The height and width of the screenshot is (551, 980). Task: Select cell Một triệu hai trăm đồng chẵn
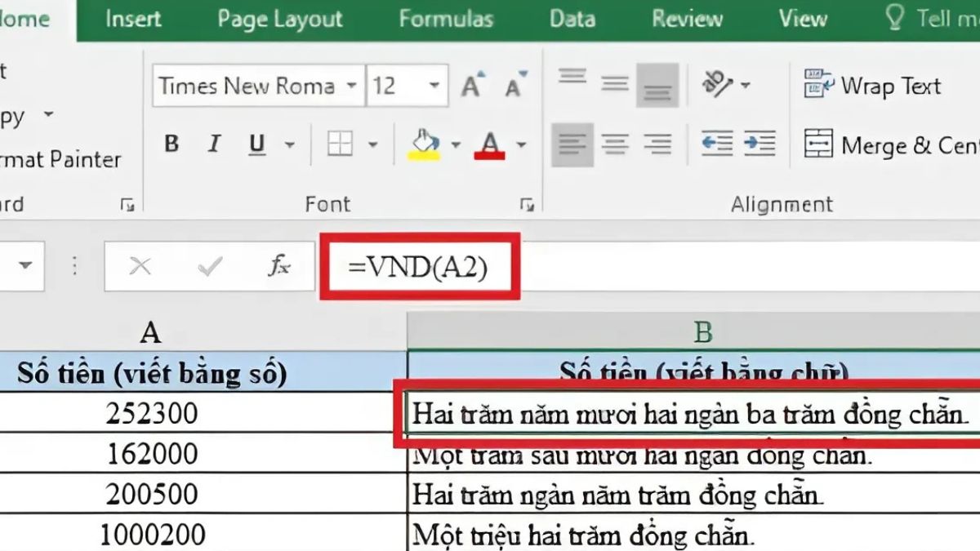click(693, 534)
